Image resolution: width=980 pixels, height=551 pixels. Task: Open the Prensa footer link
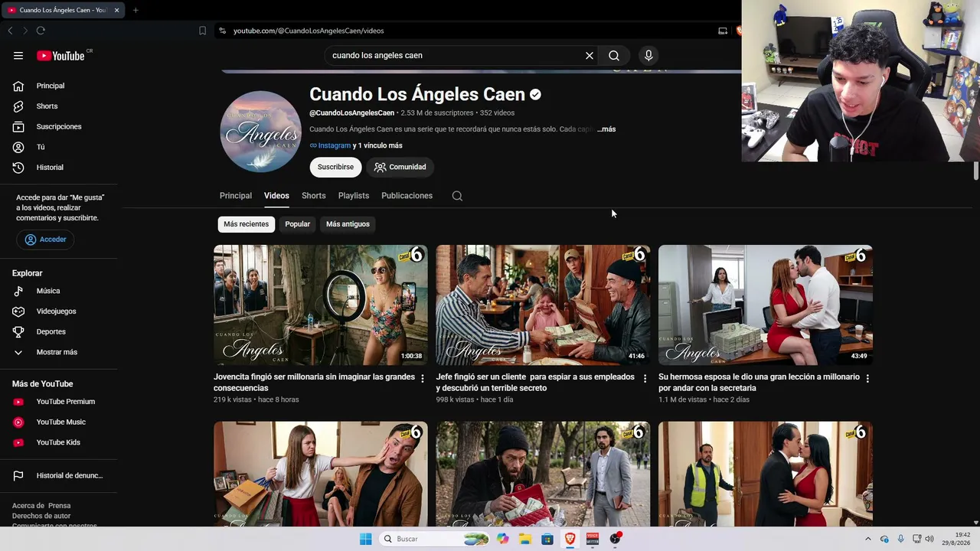point(60,506)
